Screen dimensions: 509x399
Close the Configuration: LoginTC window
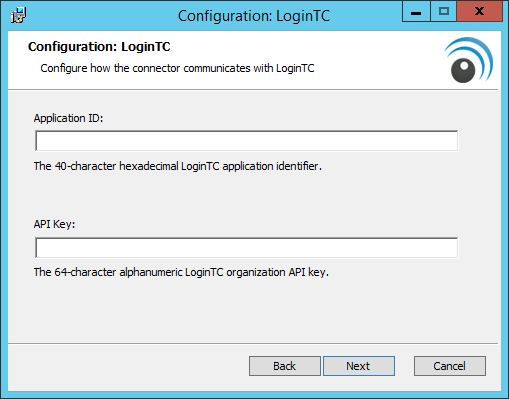[479, 12]
